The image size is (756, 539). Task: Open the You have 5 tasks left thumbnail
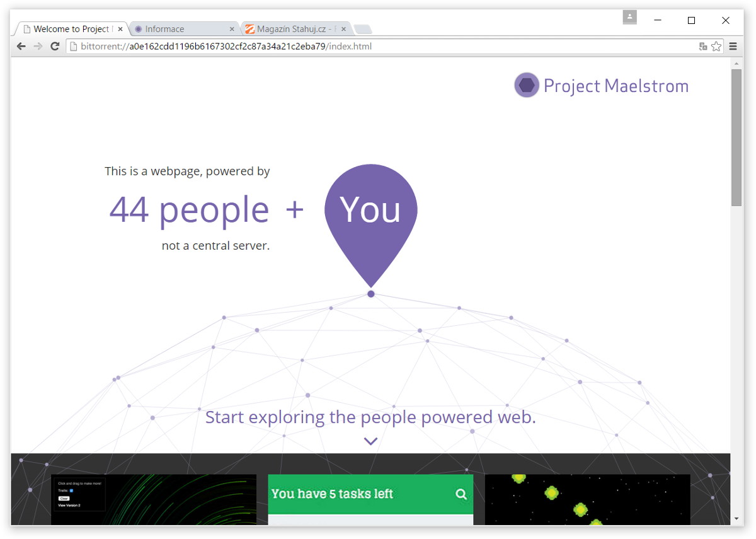[x=370, y=499]
